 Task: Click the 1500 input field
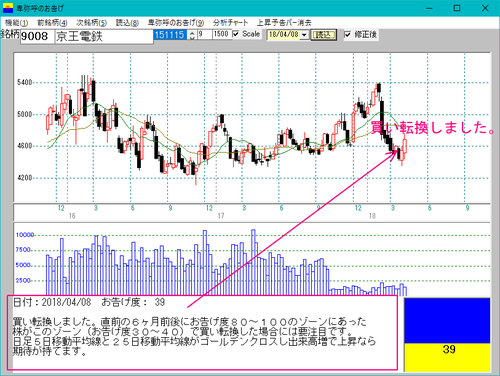(222, 34)
